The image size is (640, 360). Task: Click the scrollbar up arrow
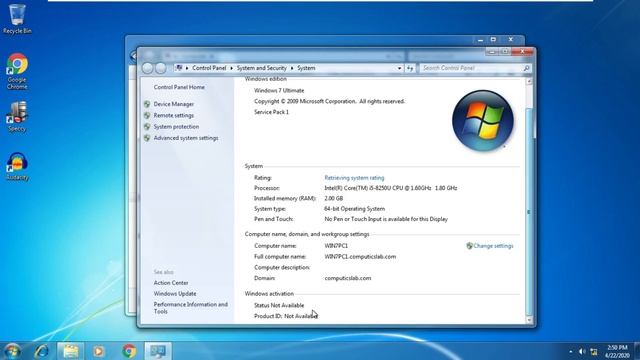coord(529,82)
